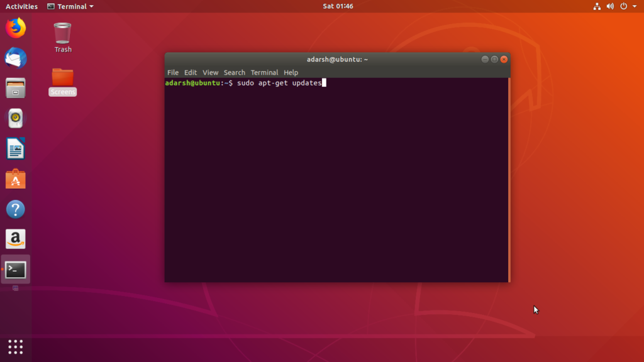This screenshot has height=362, width=644.
Task: Select the Screens folder on desktop
Action: (63, 82)
